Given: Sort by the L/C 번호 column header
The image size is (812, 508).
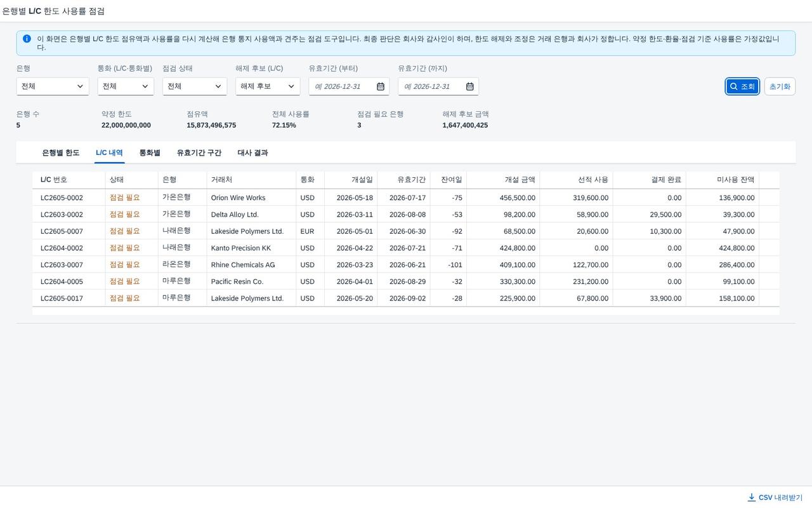Looking at the screenshot, I should [x=69, y=180].
